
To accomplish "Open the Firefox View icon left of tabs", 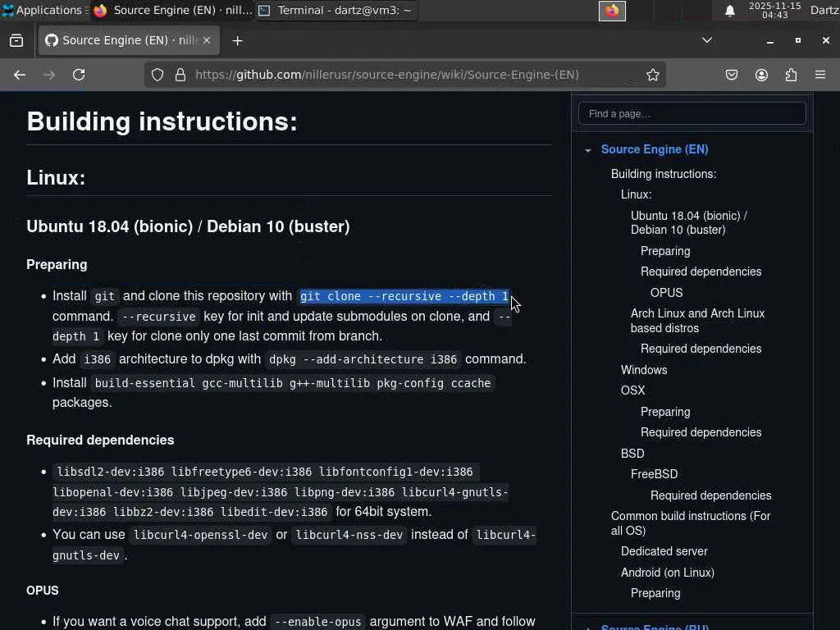I will (x=16, y=40).
